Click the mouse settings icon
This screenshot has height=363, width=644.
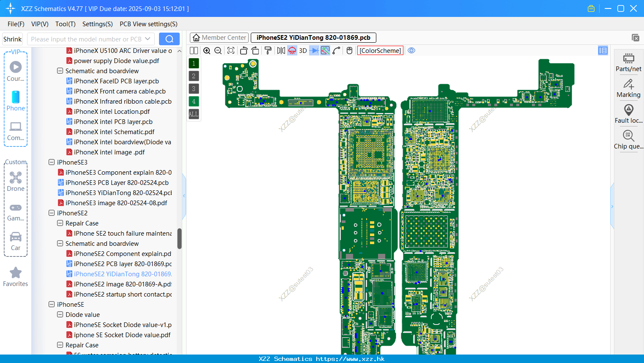[x=349, y=51]
